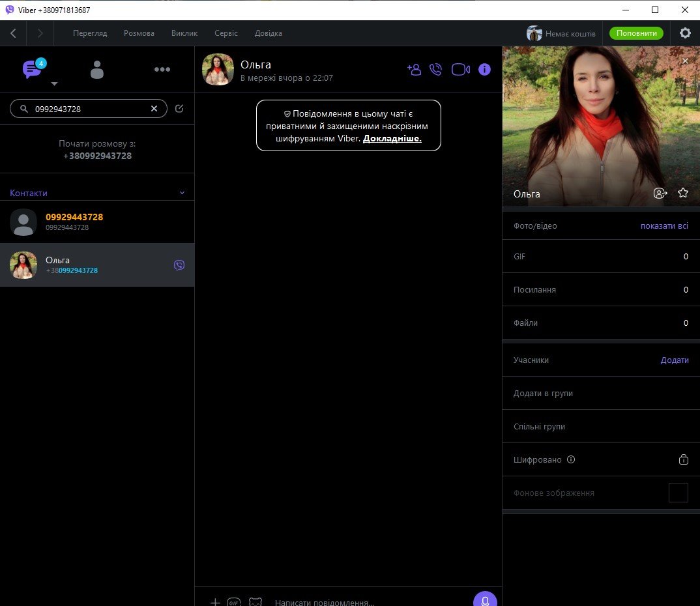Clear the search field text
The image size is (700, 606).
[x=154, y=109]
